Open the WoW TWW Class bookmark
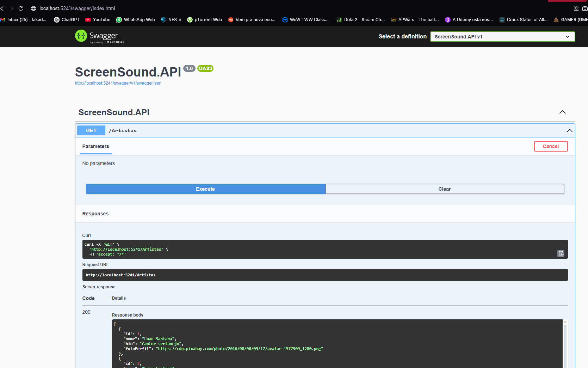588x368 pixels. click(x=305, y=20)
